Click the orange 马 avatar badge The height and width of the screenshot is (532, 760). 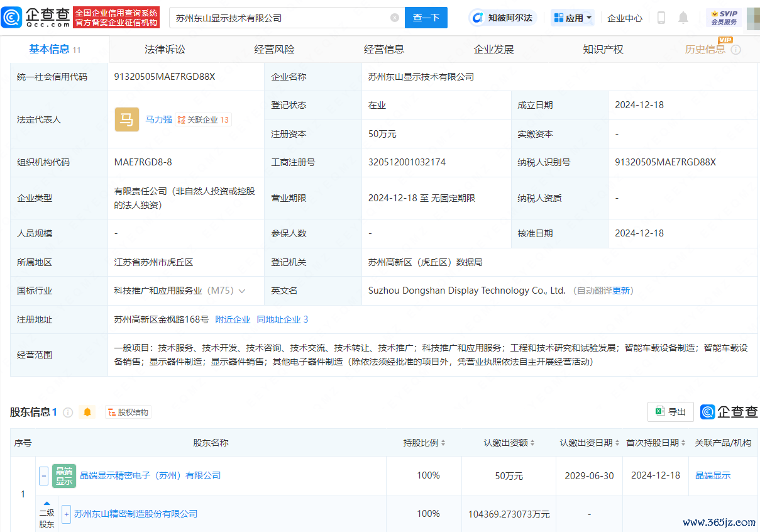126,119
